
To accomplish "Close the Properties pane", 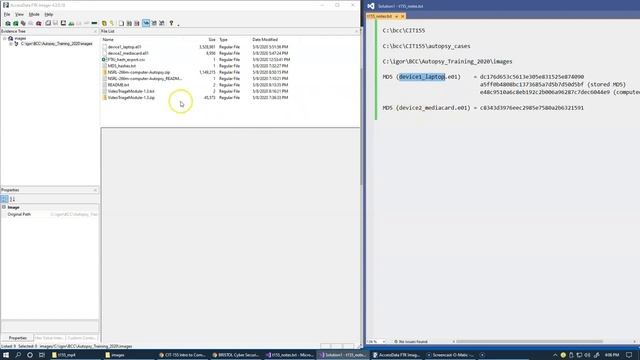I will (x=95, y=190).
